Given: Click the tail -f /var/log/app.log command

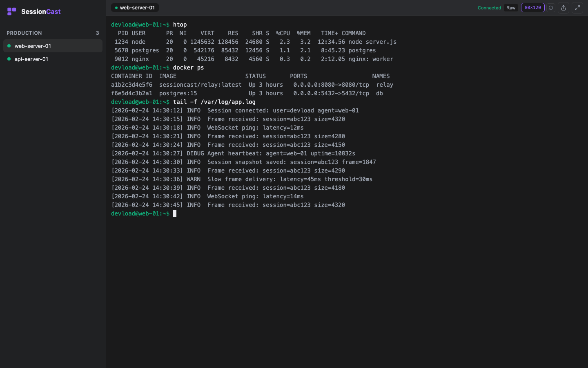Looking at the screenshot, I should click(x=214, y=102).
